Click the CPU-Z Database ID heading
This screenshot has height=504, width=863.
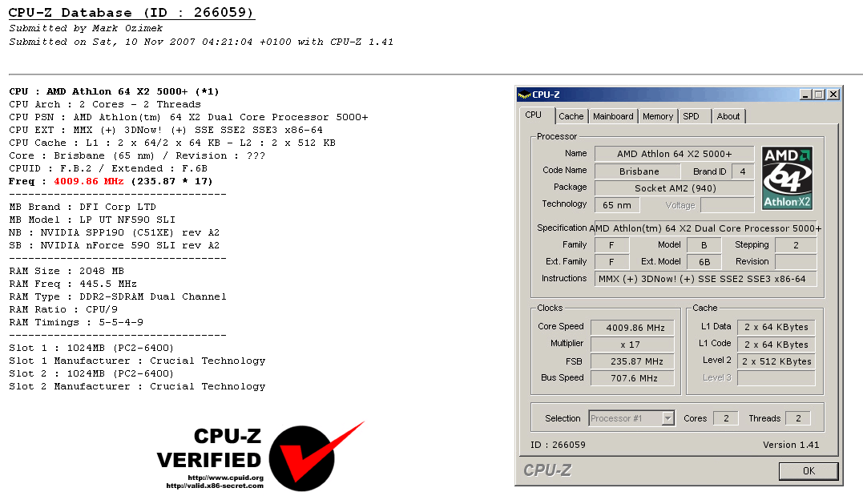[131, 13]
